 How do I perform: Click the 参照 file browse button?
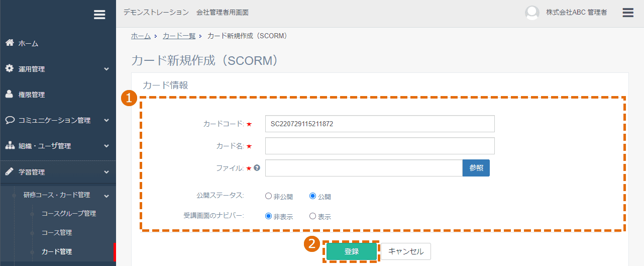476,168
